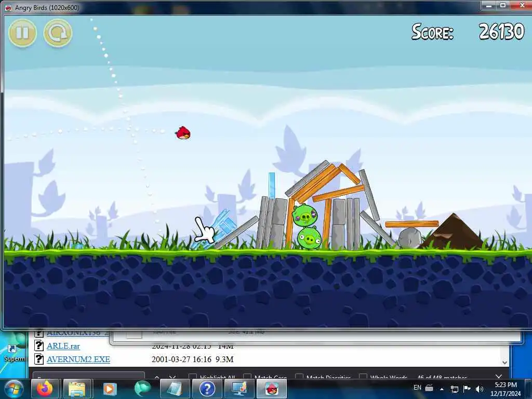Close the browser find bar

pos(498,376)
